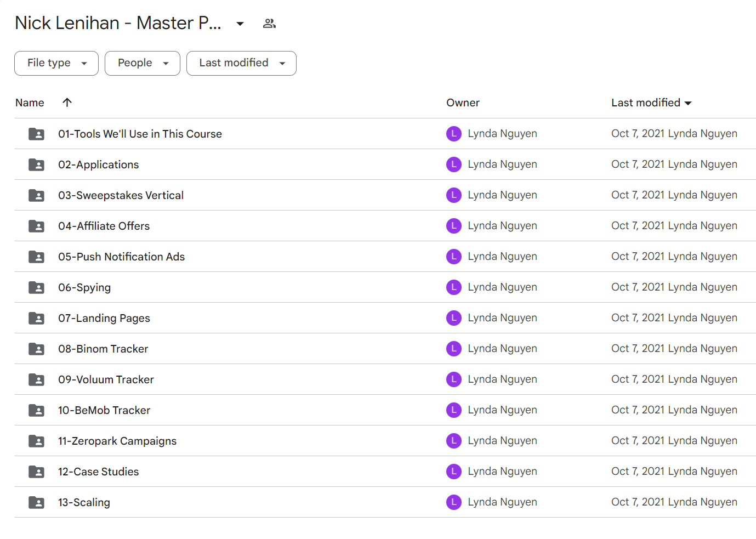Click folder icon for 13-Scaling
This screenshot has width=756, height=539.
(x=37, y=502)
